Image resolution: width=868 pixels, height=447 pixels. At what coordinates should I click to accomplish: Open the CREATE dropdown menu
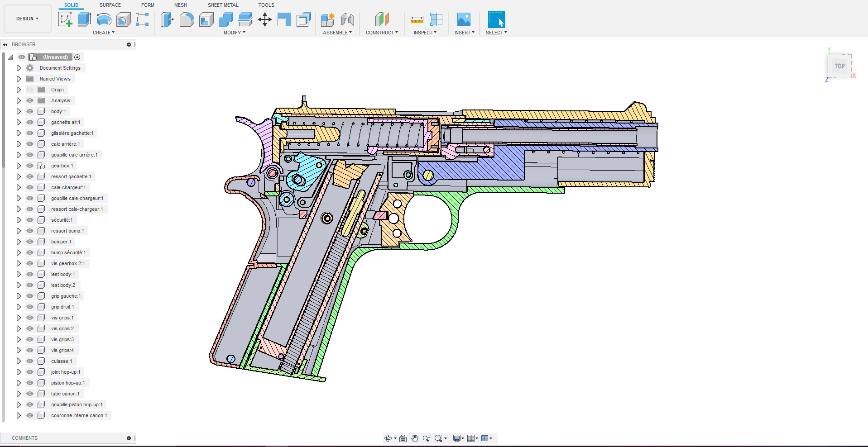tap(104, 33)
